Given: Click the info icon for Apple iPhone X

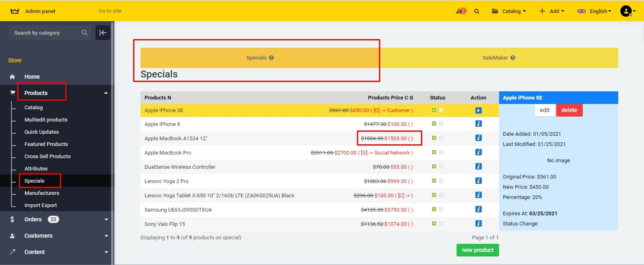Looking at the screenshot, I should point(478,124).
